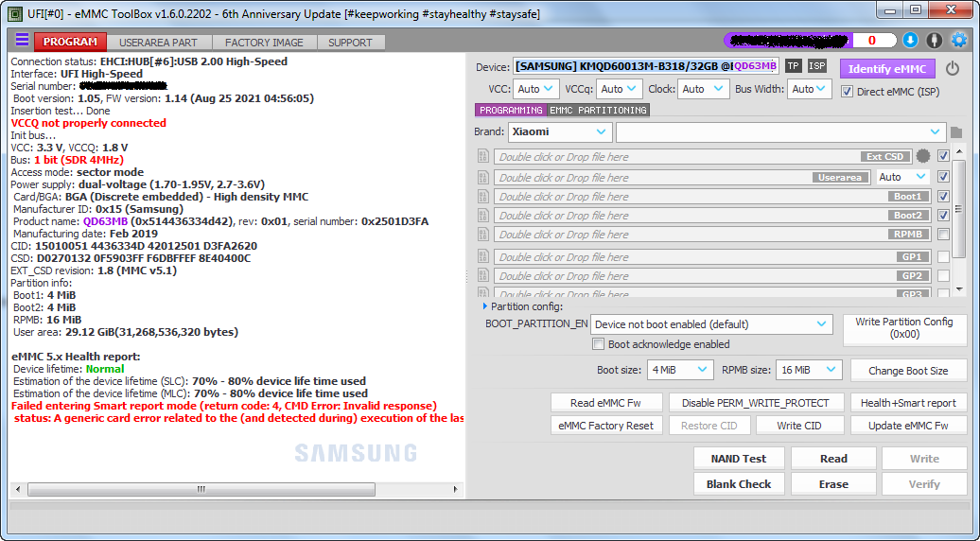
Task: Click the eMMC Factory Reset button
Action: 605,426
